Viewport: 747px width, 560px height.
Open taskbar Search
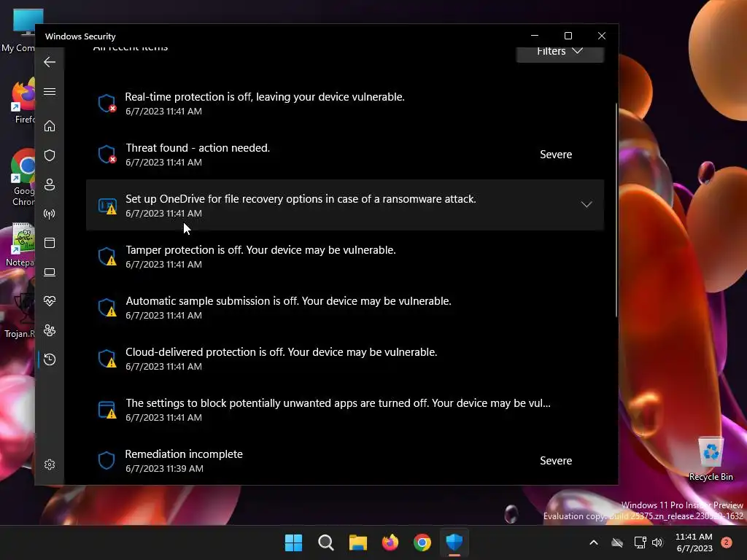(x=326, y=542)
